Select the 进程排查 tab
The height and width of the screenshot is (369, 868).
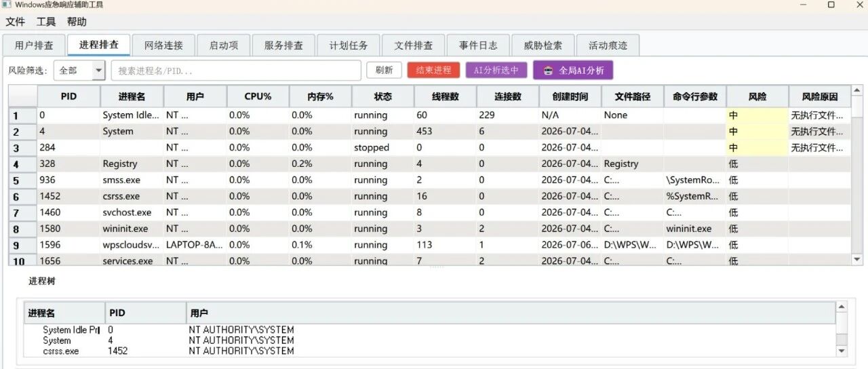tap(98, 45)
